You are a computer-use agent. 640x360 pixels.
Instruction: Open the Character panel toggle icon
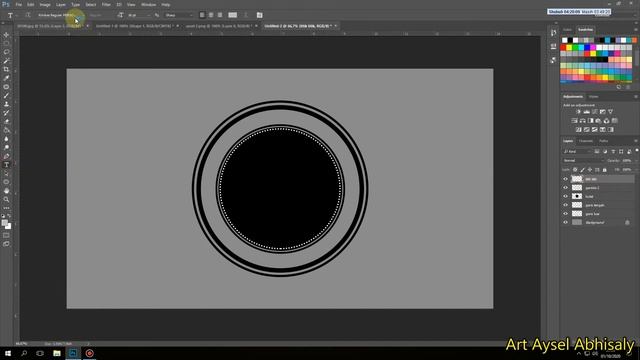pos(260,15)
